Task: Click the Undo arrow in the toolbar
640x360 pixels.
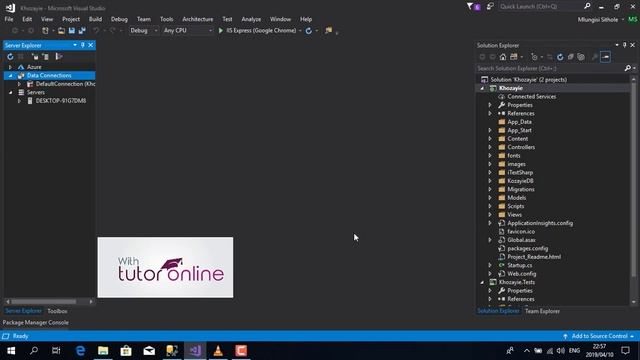Action: (x=96, y=31)
